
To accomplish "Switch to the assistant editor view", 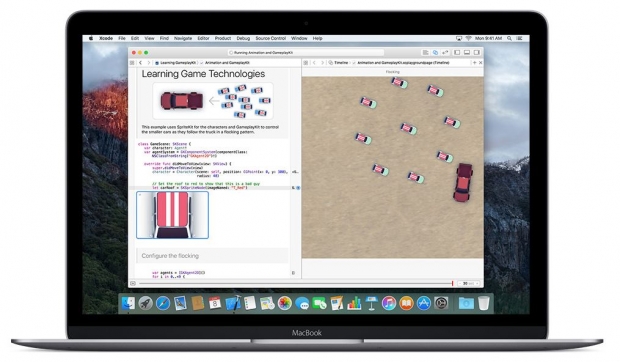I will 435,53.
